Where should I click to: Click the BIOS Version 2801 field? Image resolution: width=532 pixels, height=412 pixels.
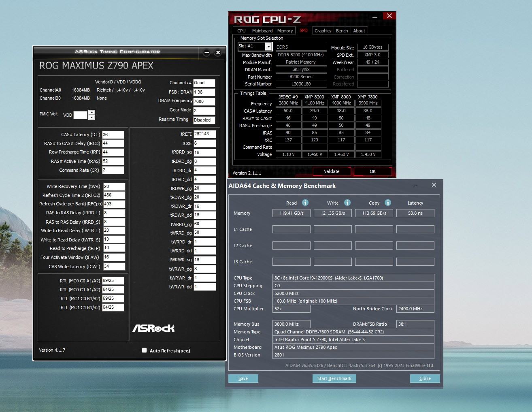[353, 355]
